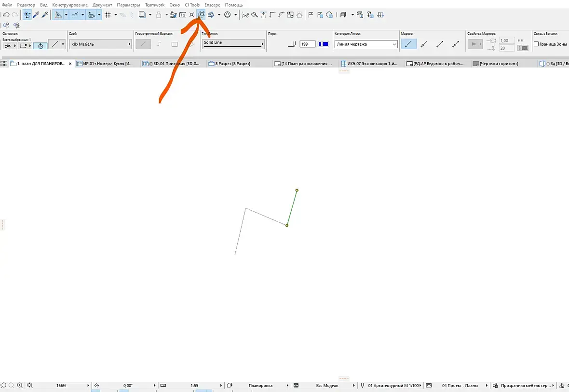Click the marker size 1,00 field
569x392 pixels.
tap(507, 41)
